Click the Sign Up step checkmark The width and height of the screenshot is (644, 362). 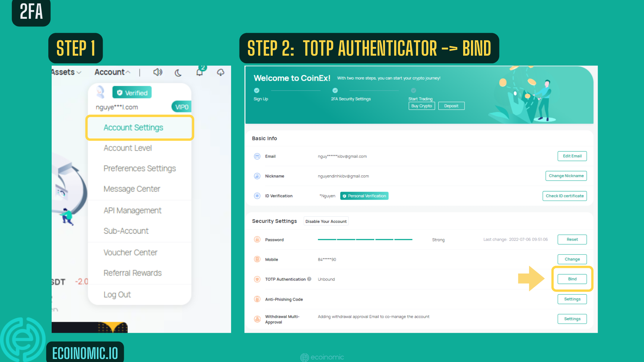pyautogui.click(x=257, y=90)
